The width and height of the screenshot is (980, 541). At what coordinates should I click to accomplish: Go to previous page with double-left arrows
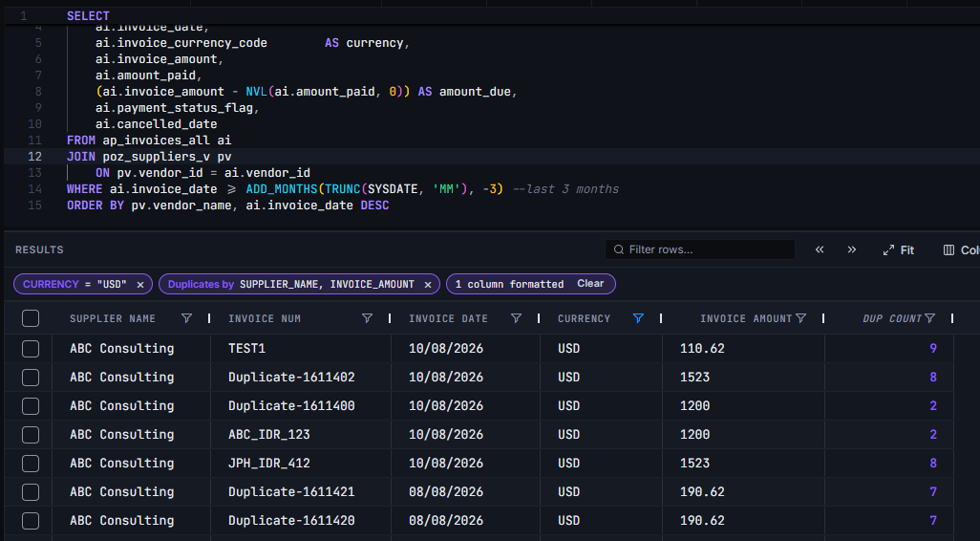click(x=820, y=249)
